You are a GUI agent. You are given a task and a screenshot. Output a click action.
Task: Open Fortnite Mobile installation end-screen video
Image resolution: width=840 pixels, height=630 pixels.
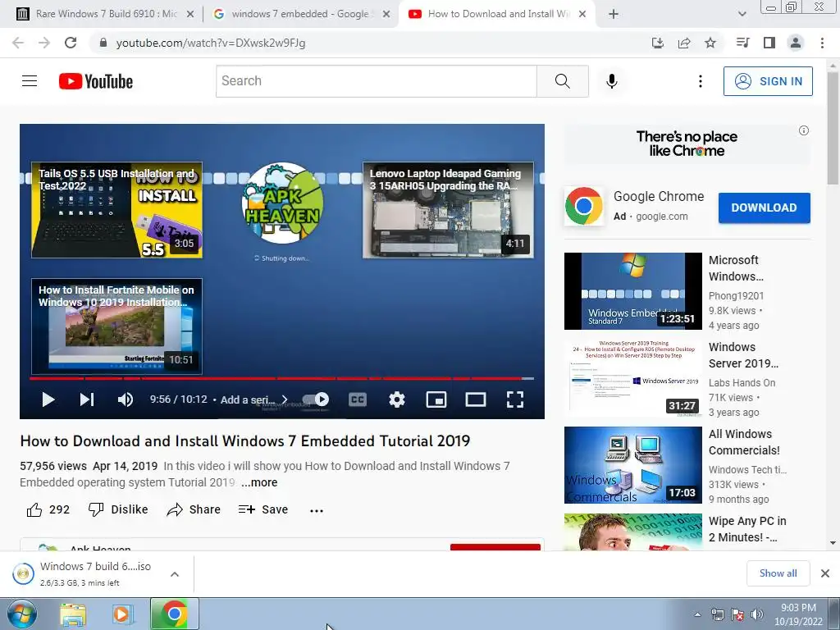tap(116, 326)
